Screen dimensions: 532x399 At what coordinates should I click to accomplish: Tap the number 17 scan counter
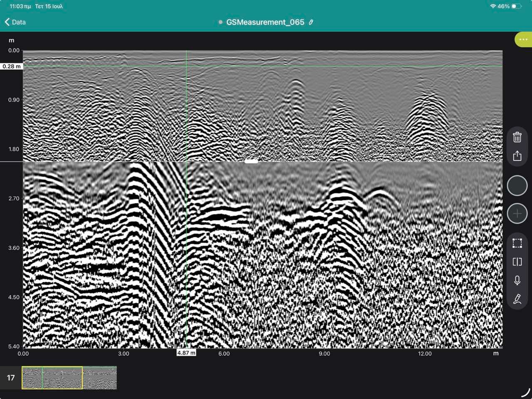click(11, 378)
